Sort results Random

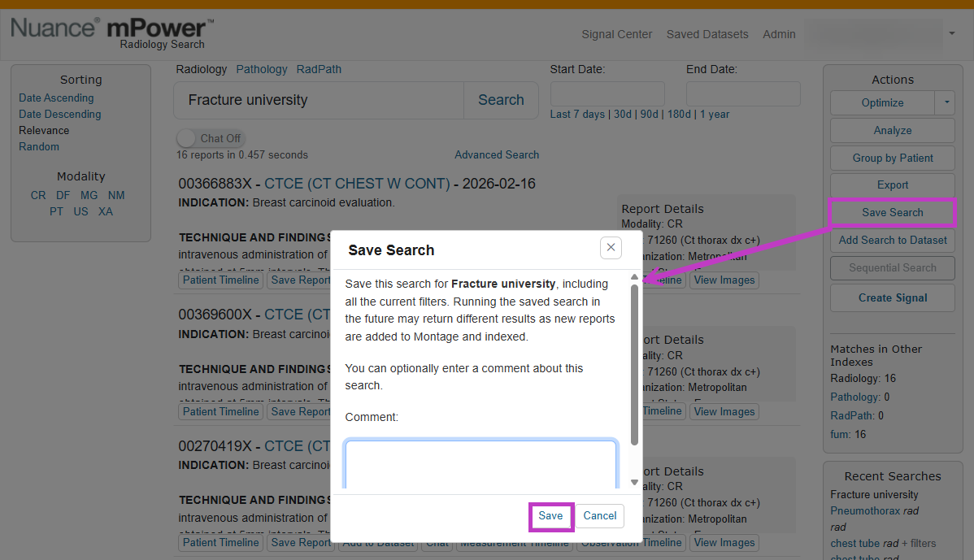[x=38, y=146]
